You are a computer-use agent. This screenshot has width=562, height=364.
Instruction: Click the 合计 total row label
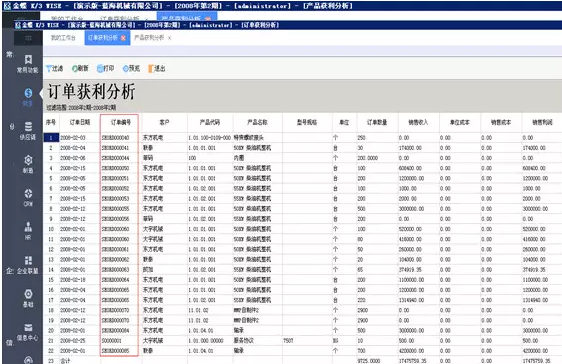[x=65, y=361]
